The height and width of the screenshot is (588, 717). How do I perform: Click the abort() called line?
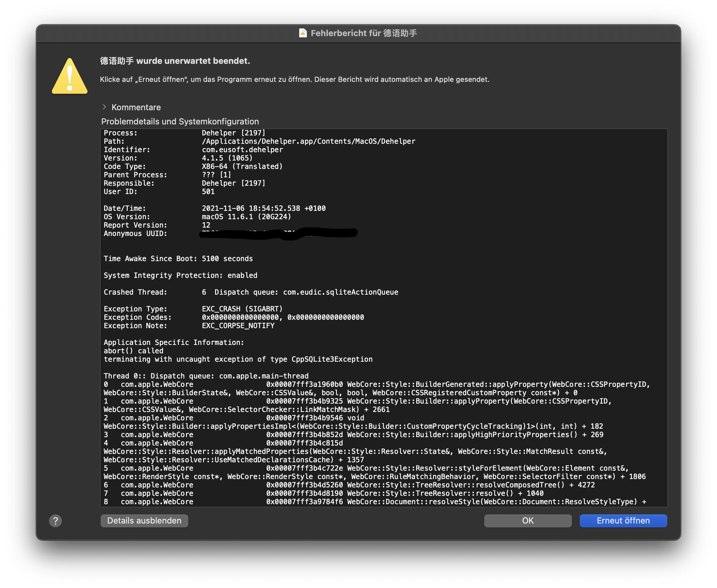(x=133, y=351)
